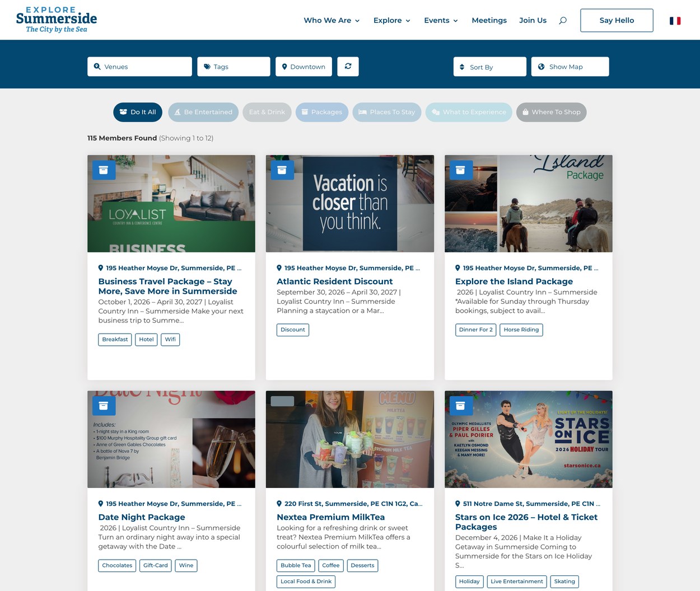The width and height of the screenshot is (700, 591).
Task: Click the Wine tag
Action: (186, 565)
